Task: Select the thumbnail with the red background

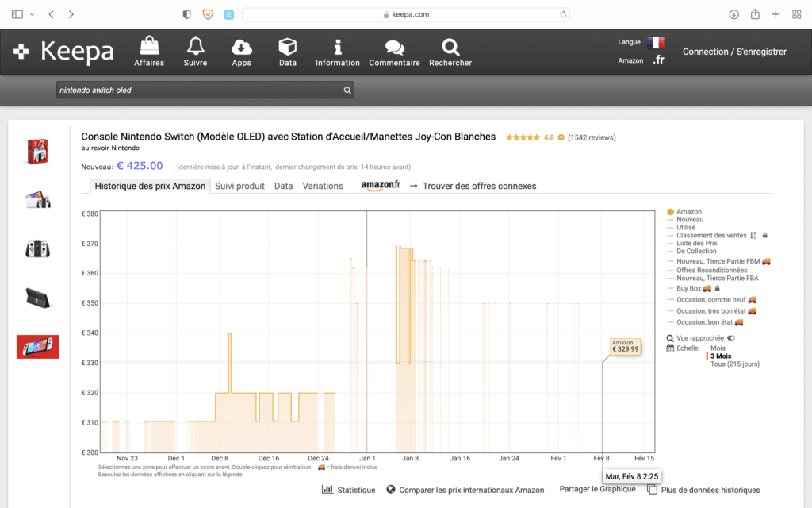Action: pos(38,347)
